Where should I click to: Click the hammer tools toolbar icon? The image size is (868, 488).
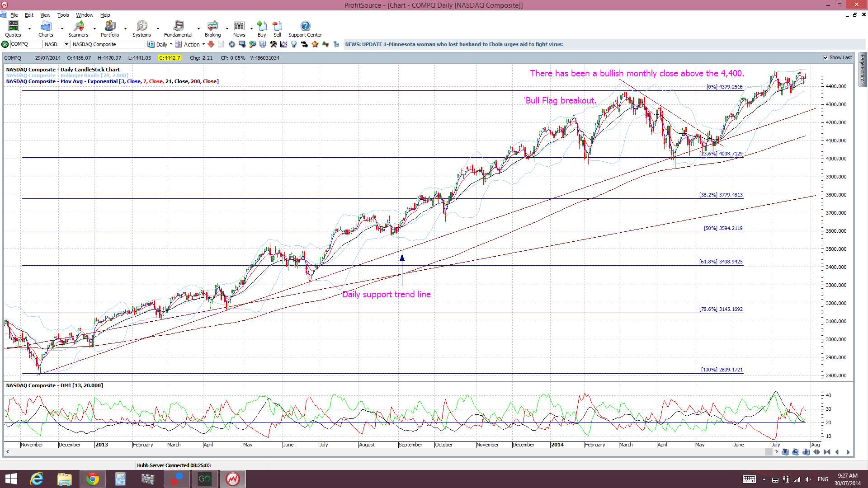pos(273,44)
